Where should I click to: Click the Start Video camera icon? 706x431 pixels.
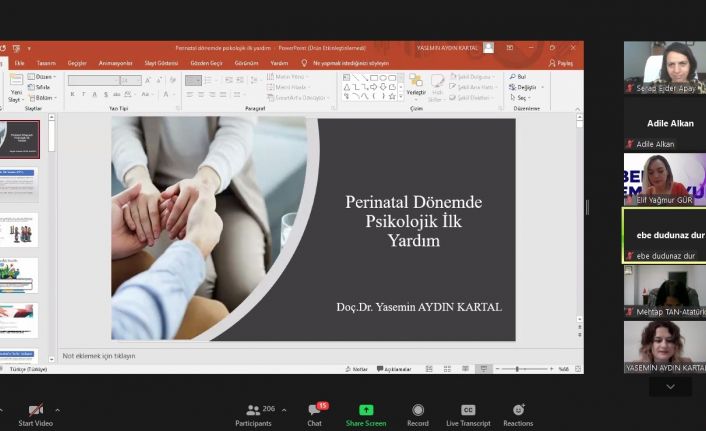coord(36,410)
